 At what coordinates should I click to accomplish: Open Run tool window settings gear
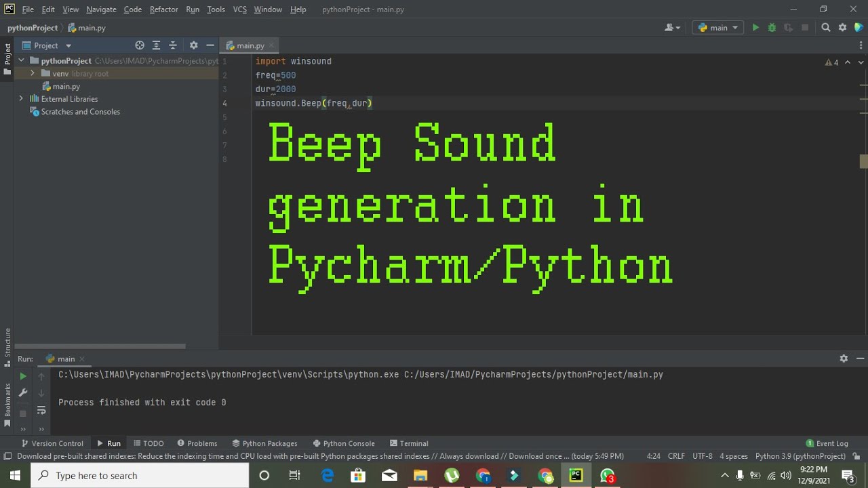click(844, 359)
